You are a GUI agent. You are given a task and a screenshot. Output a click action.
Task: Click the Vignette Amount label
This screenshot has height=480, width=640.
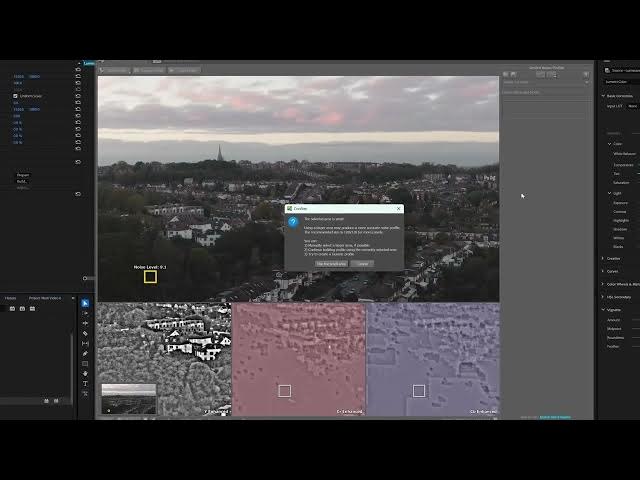[613, 320]
